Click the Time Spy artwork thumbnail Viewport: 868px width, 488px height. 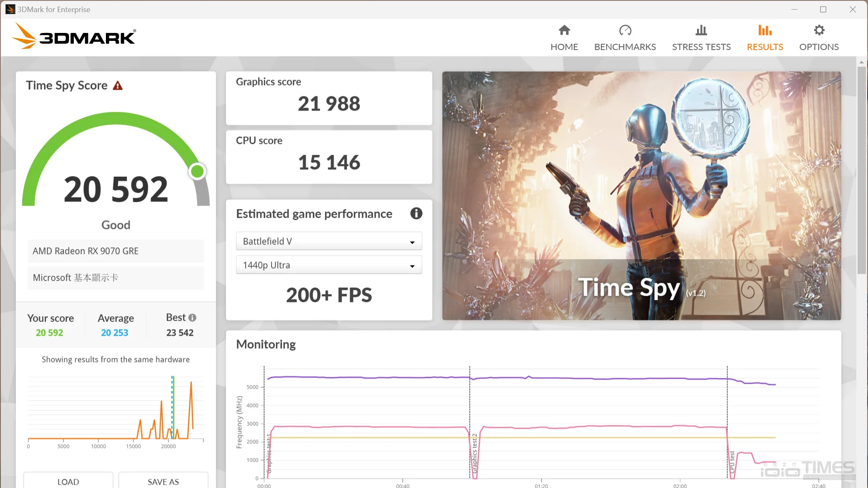point(642,196)
